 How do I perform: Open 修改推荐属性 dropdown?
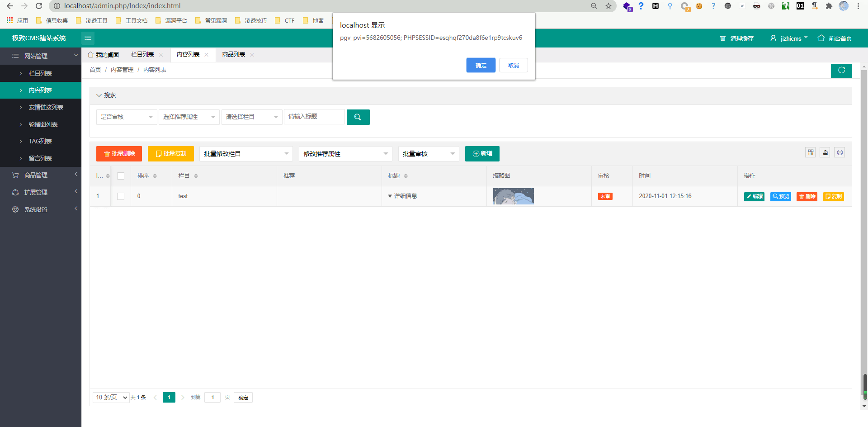tap(345, 154)
